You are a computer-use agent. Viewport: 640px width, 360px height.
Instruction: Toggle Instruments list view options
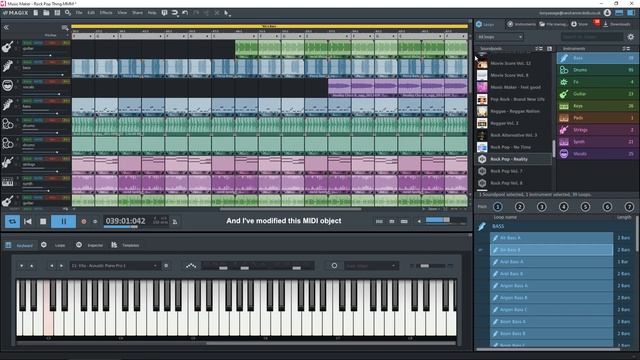coord(626,49)
